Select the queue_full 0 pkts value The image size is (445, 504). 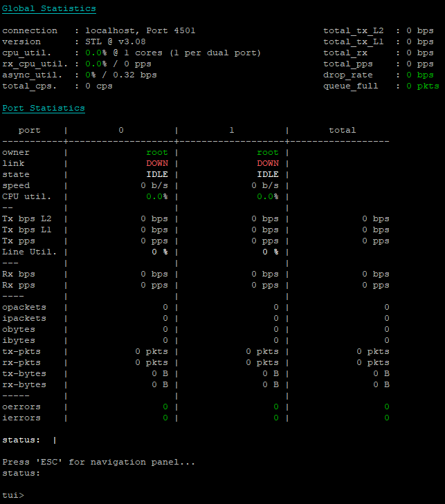click(422, 86)
